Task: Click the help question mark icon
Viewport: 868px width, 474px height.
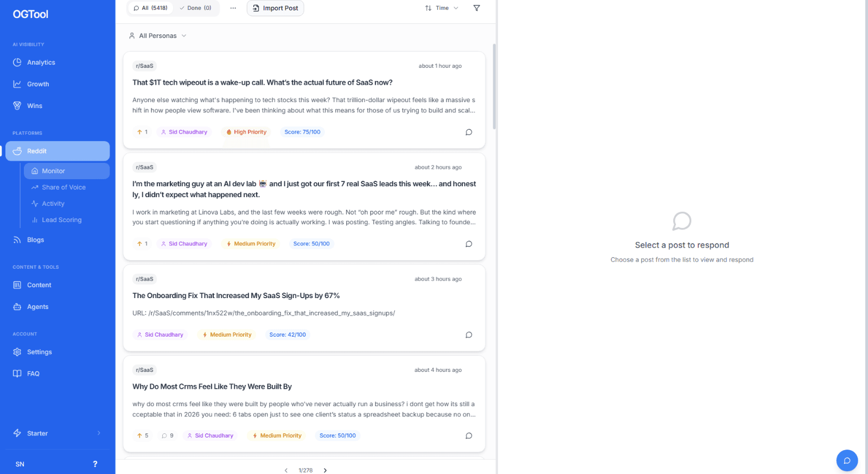Action: [x=95, y=464]
